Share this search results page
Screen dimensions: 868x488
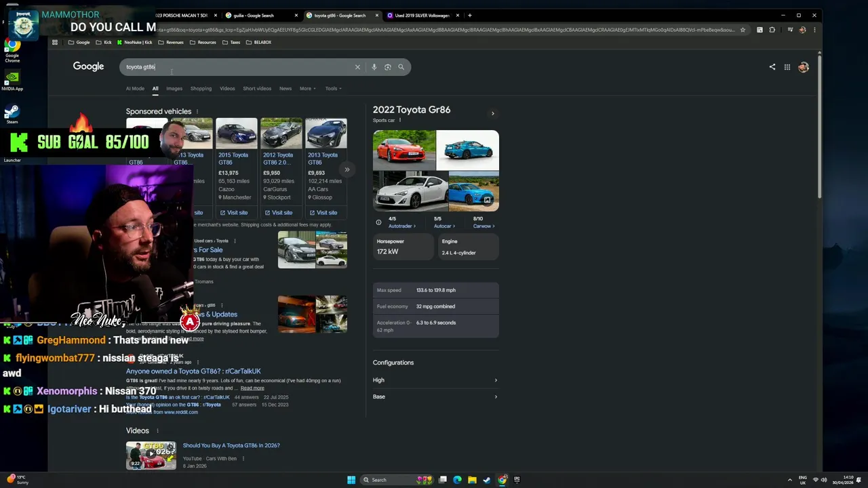772,67
